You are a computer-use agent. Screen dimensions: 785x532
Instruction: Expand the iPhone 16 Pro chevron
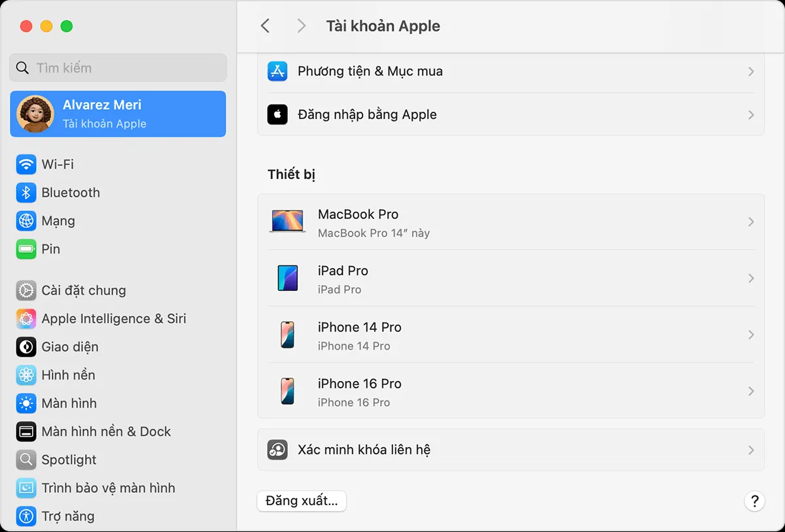pos(750,391)
